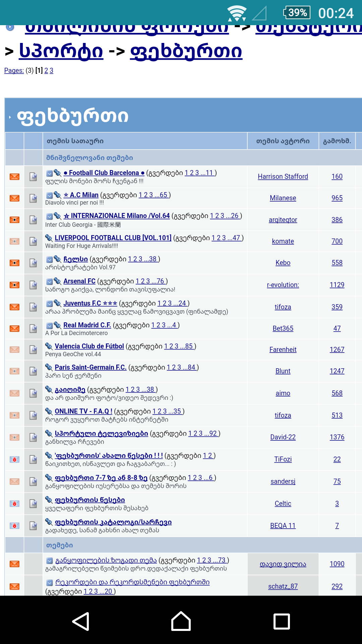Open the Real Madrid C.F. topic
The image size is (362, 644).
click(x=87, y=325)
